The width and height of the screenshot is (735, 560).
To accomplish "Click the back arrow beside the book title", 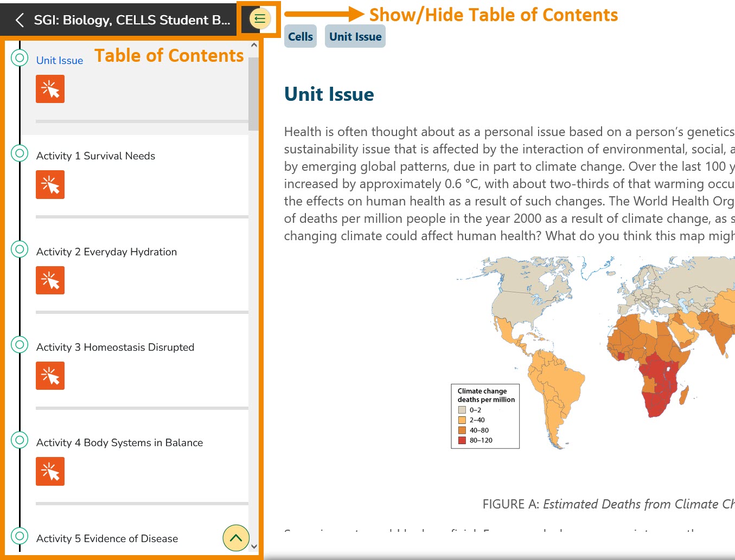I will click(20, 20).
